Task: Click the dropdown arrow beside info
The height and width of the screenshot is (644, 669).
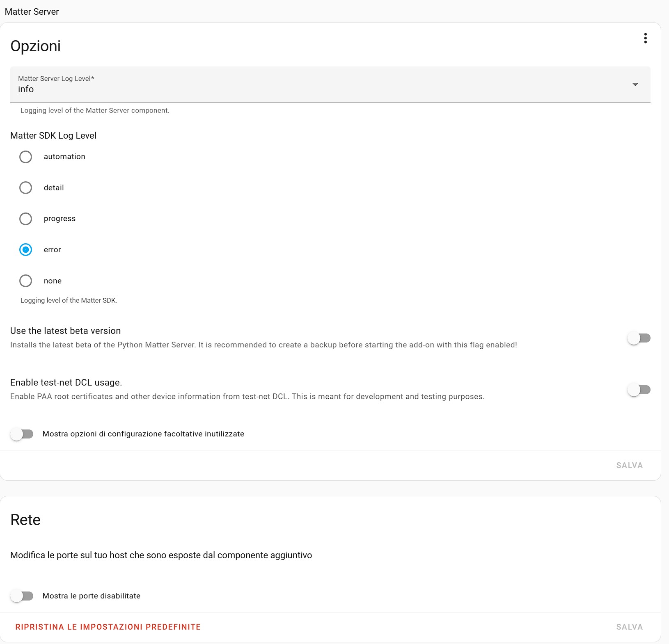Action: coord(635,84)
